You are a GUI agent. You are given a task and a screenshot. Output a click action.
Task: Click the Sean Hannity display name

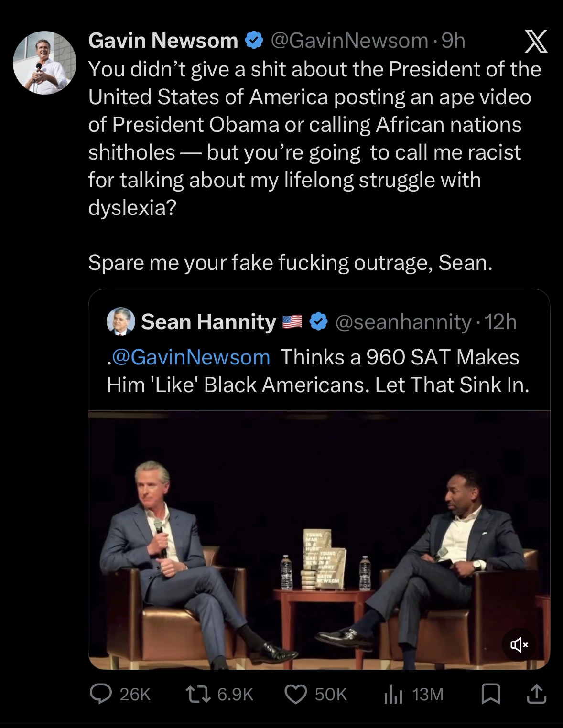(x=208, y=322)
